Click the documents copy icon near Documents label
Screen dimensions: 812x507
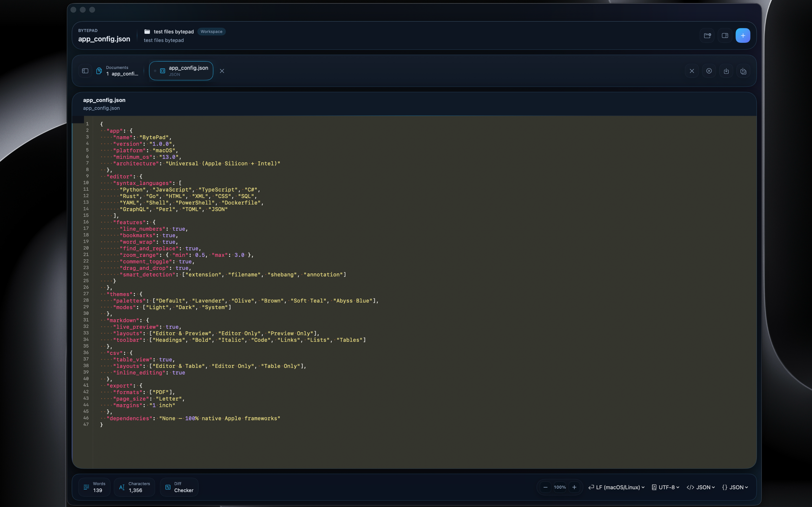pyautogui.click(x=99, y=70)
